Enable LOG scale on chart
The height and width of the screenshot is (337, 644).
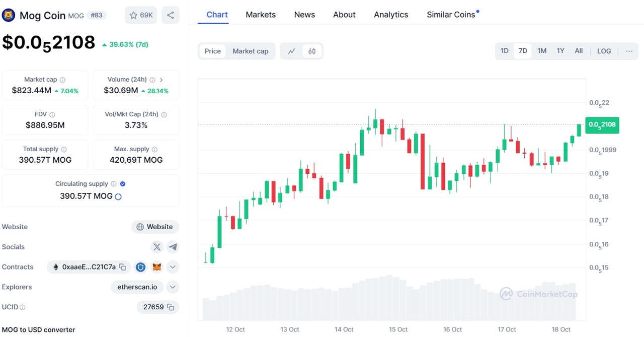[x=604, y=51]
